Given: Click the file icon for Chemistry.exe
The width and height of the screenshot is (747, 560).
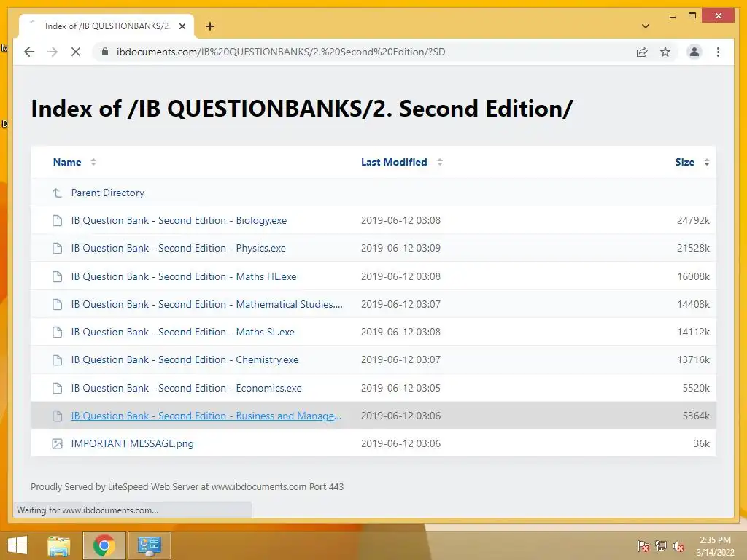Looking at the screenshot, I should [x=57, y=359].
